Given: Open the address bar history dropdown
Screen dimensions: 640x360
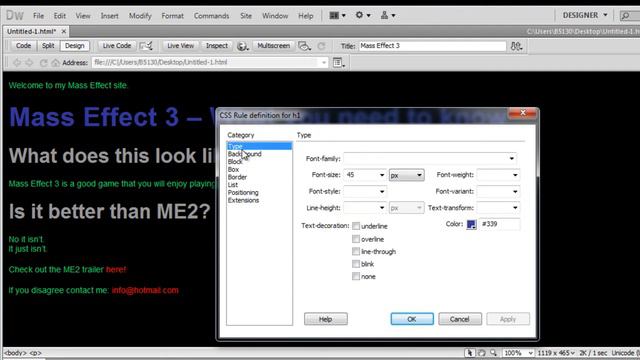Looking at the screenshot, I should point(324,62).
